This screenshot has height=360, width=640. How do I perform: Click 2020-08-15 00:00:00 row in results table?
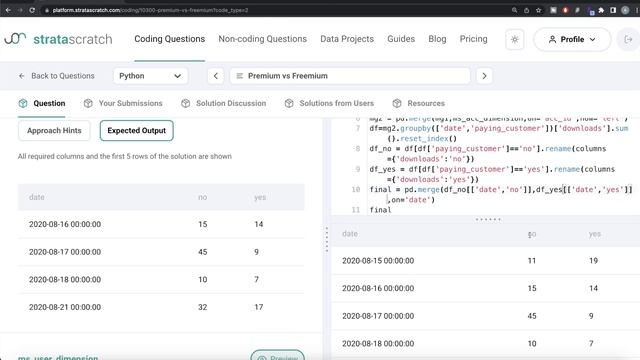tap(485, 260)
